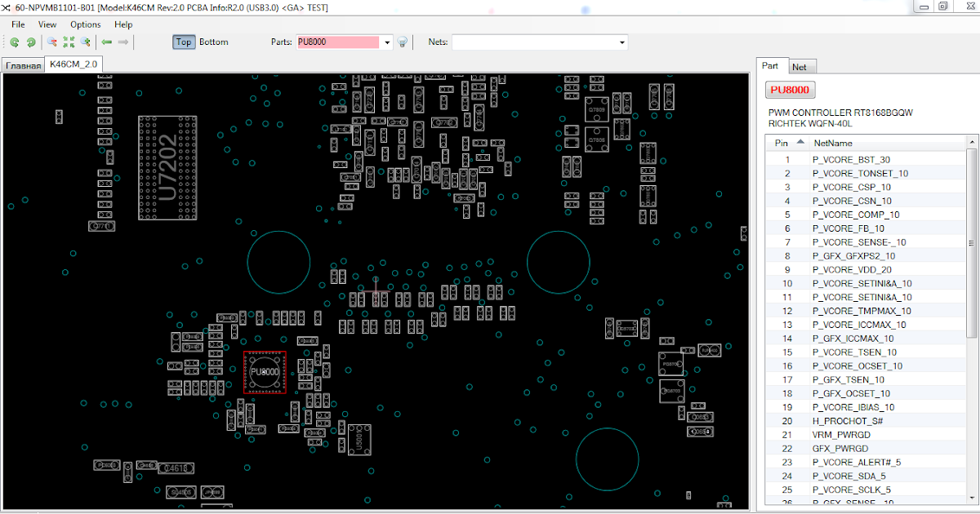Go back using the green left arrow

click(106, 42)
